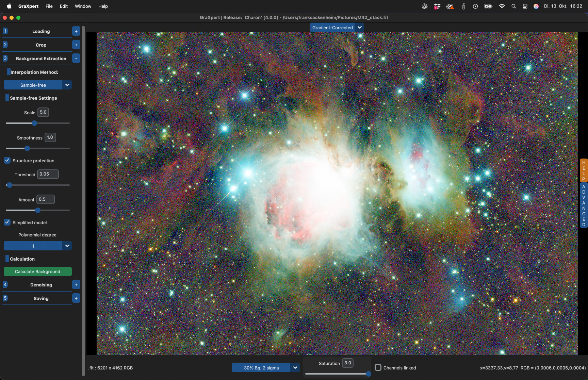Expand the Loading section plus button
Image resolution: width=588 pixels, height=380 pixels.
76,31
